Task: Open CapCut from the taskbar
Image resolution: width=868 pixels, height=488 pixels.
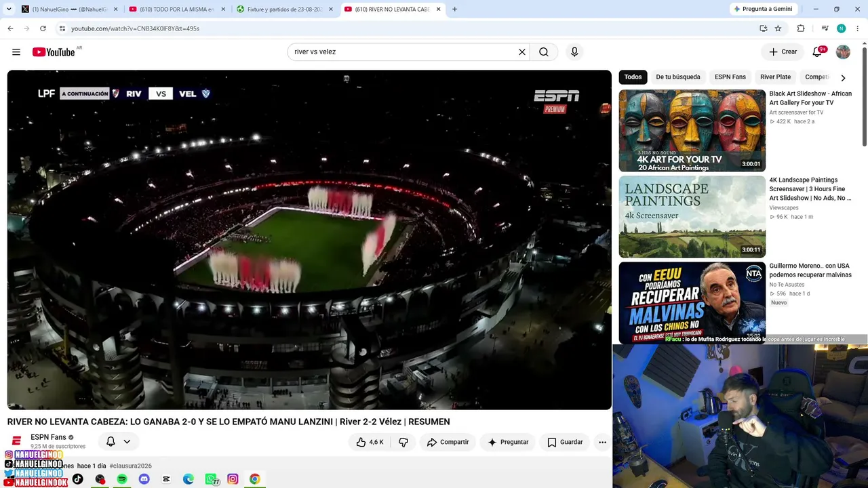Action: [x=166, y=479]
